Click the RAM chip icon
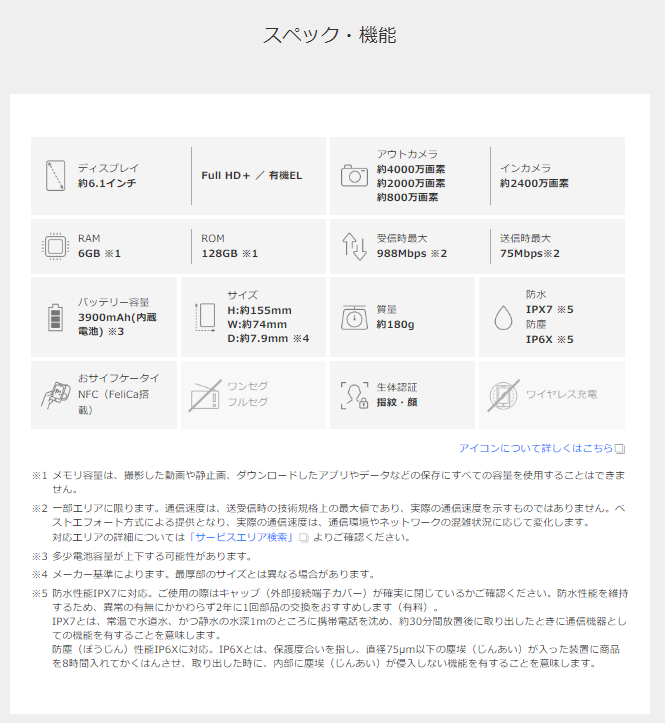Image resolution: width=665 pixels, height=723 pixels. point(55,246)
